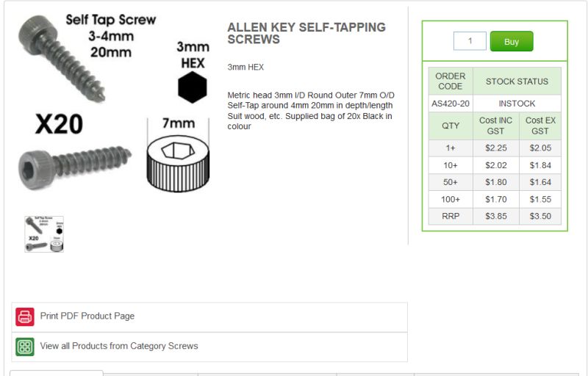
Task: Focus the quantity input field
Action: click(470, 41)
